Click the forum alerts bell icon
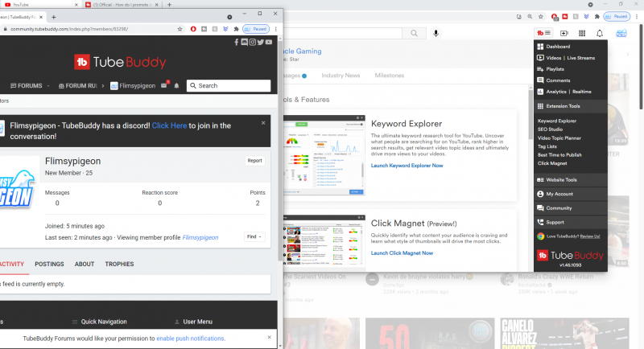The image size is (644, 349). point(176,85)
